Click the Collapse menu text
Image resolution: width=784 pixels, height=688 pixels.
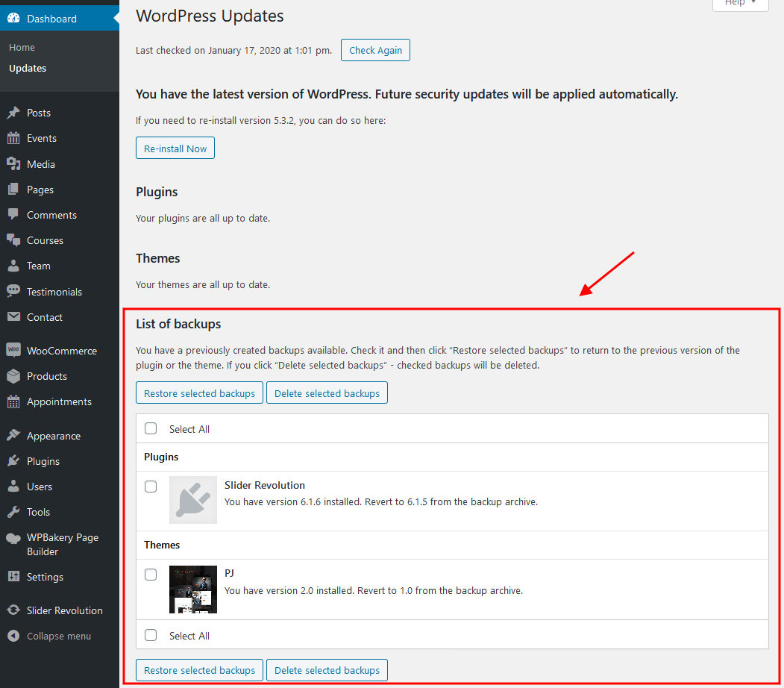click(59, 636)
